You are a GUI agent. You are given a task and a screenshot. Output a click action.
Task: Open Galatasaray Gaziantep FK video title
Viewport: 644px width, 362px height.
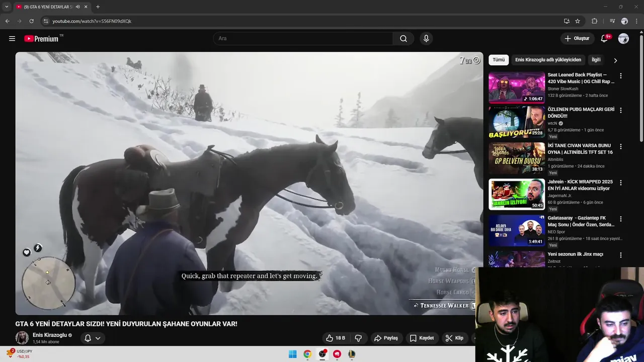pyautogui.click(x=581, y=221)
